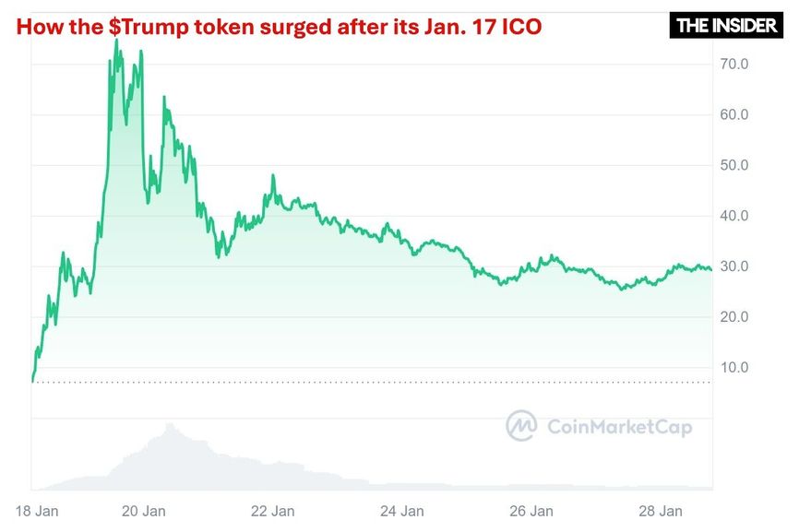Viewport: 799px width, 532px height.
Task: Click the 10.0 price axis label
Action: pos(734,367)
